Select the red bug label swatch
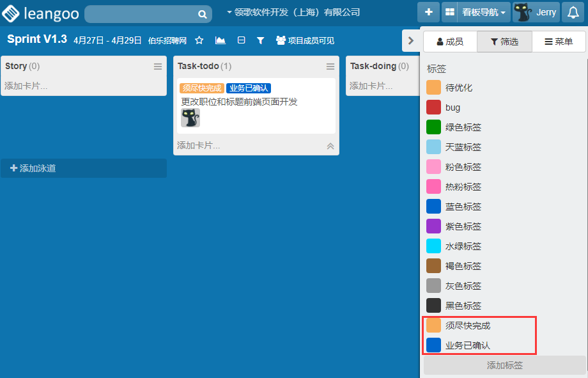This screenshot has width=588, height=378. coord(434,107)
